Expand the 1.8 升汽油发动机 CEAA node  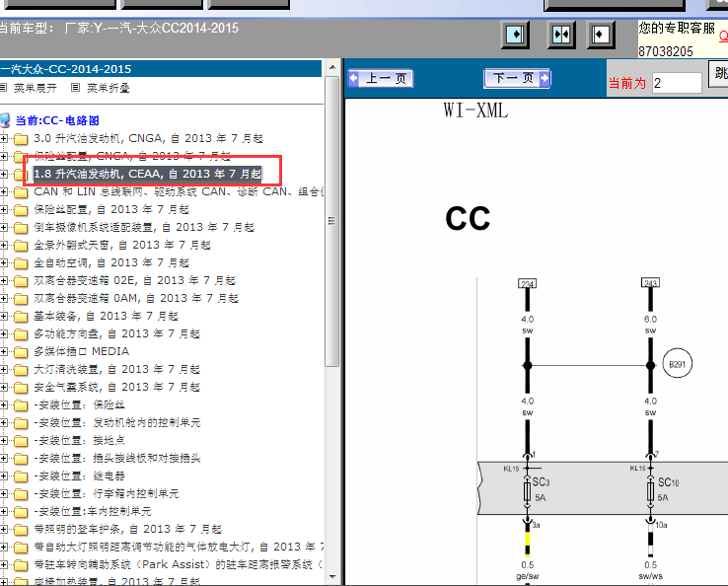click(4, 175)
